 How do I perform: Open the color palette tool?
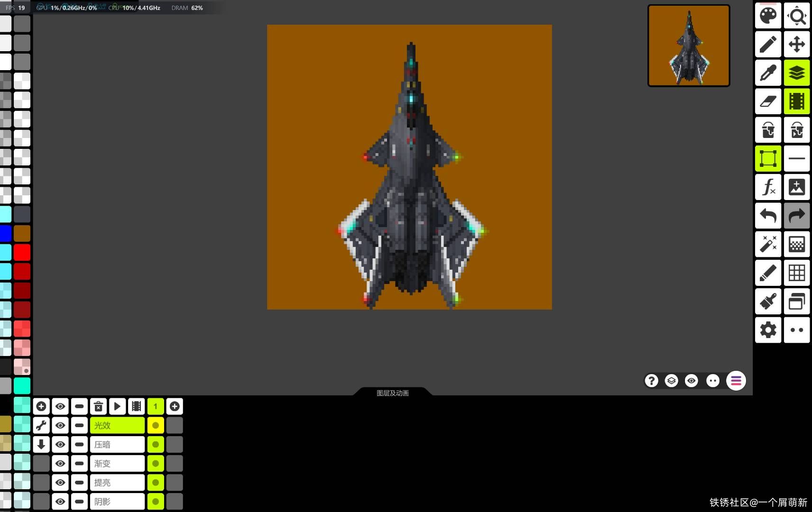(768, 16)
